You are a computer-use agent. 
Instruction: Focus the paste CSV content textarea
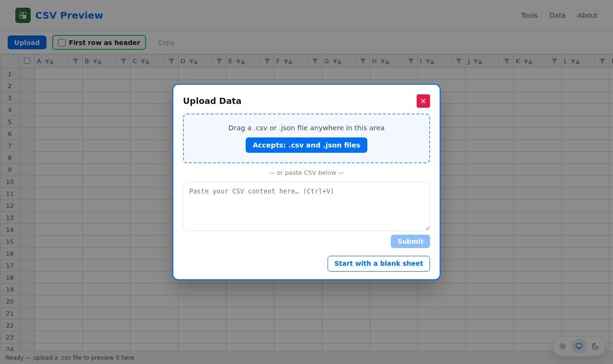pyautogui.click(x=306, y=206)
